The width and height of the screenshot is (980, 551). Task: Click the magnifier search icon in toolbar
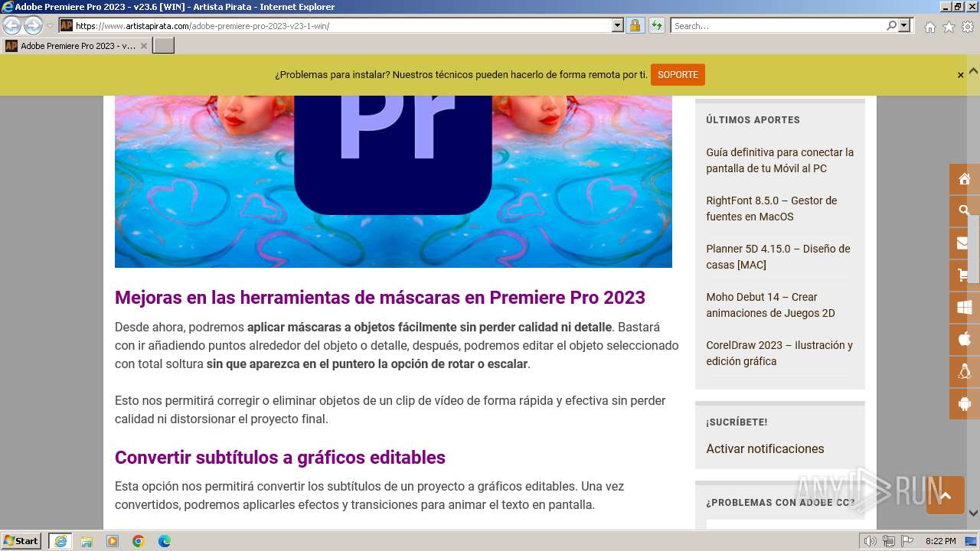click(891, 26)
